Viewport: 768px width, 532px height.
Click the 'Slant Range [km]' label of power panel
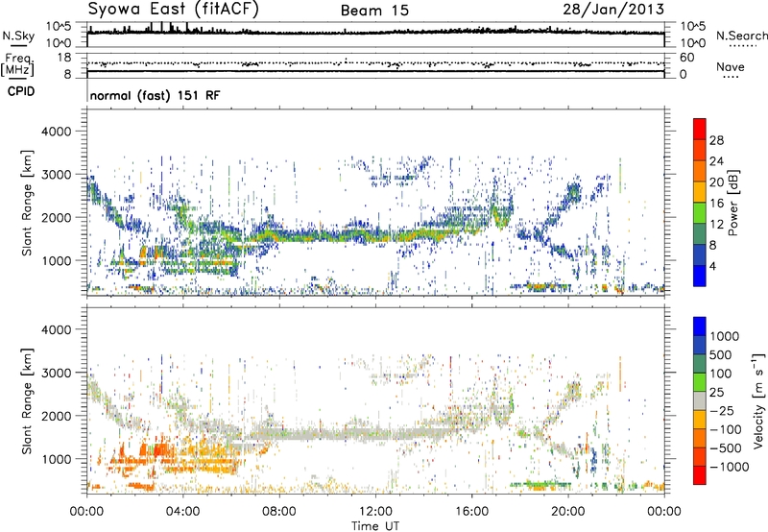27,203
